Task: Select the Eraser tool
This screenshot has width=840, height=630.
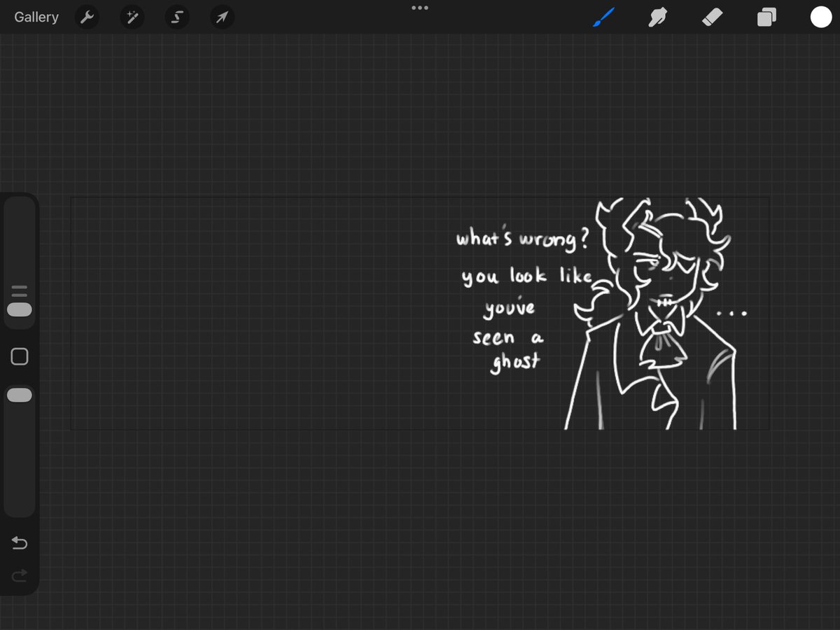Action: [712, 17]
